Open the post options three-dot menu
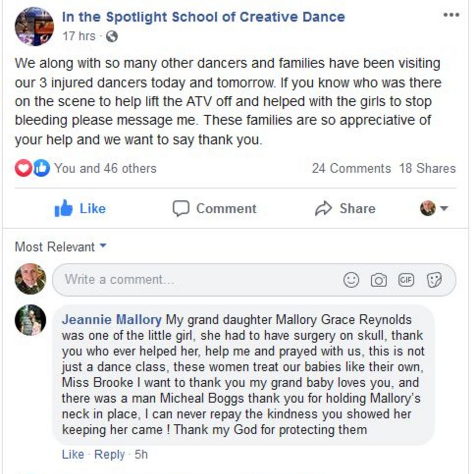The height and width of the screenshot is (474, 476). point(451,15)
